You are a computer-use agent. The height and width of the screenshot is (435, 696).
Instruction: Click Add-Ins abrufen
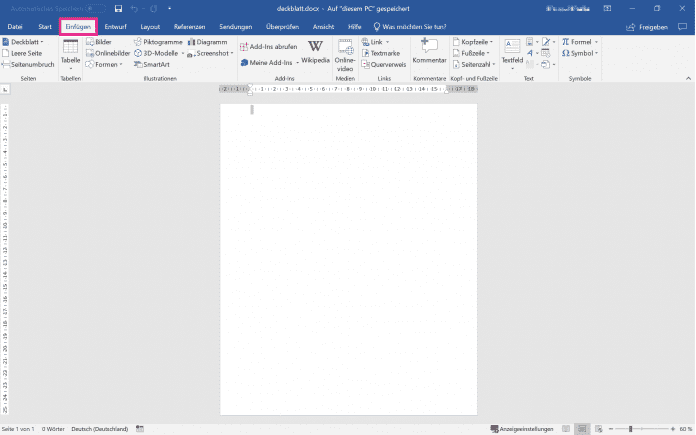(267, 46)
